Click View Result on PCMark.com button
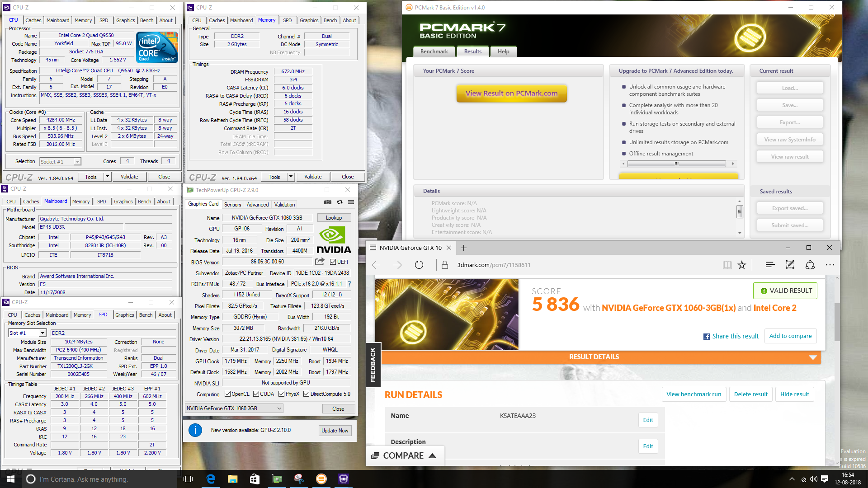The height and width of the screenshot is (488, 868). pyautogui.click(x=511, y=94)
